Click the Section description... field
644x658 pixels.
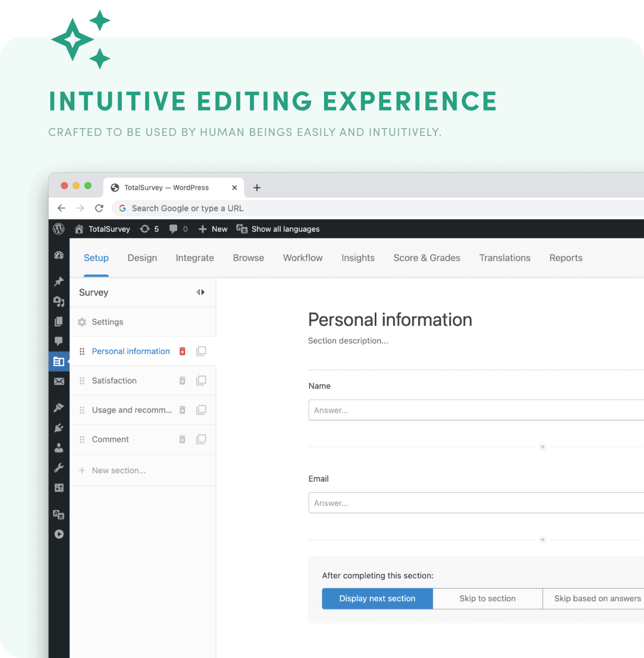(348, 341)
